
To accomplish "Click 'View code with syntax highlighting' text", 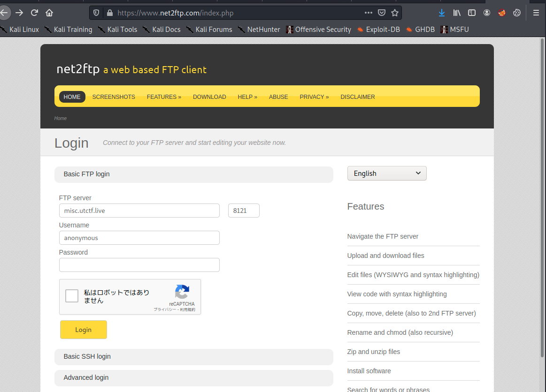I will pos(397,294).
